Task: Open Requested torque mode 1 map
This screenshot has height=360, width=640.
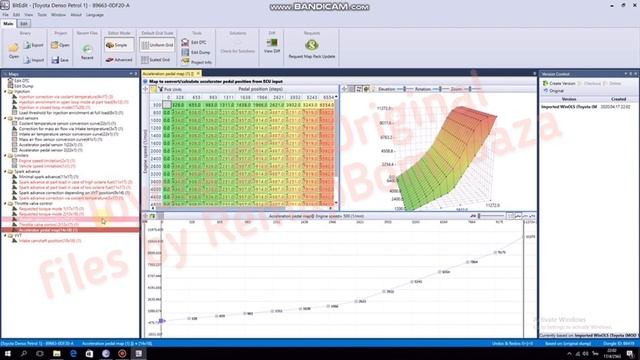Action: [51, 209]
